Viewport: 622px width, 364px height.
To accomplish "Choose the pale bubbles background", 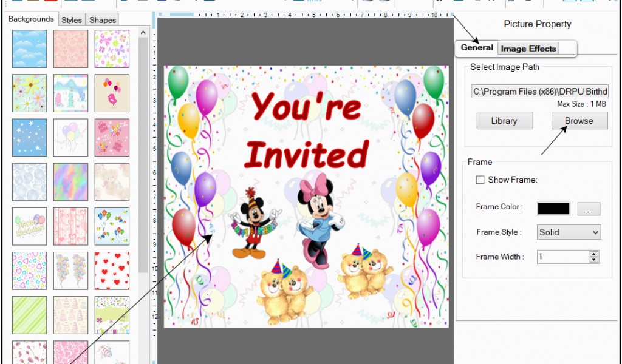I will pyautogui.click(x=29, y=182).
